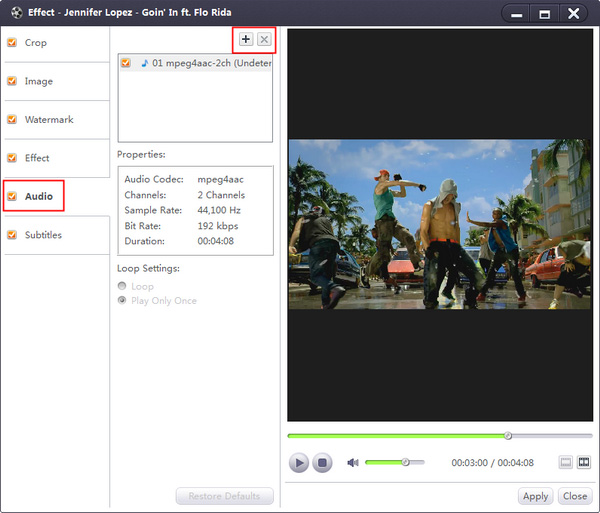Click the Close button at bottom right
This screenshot has width=600, height=513.
[574, 496]
